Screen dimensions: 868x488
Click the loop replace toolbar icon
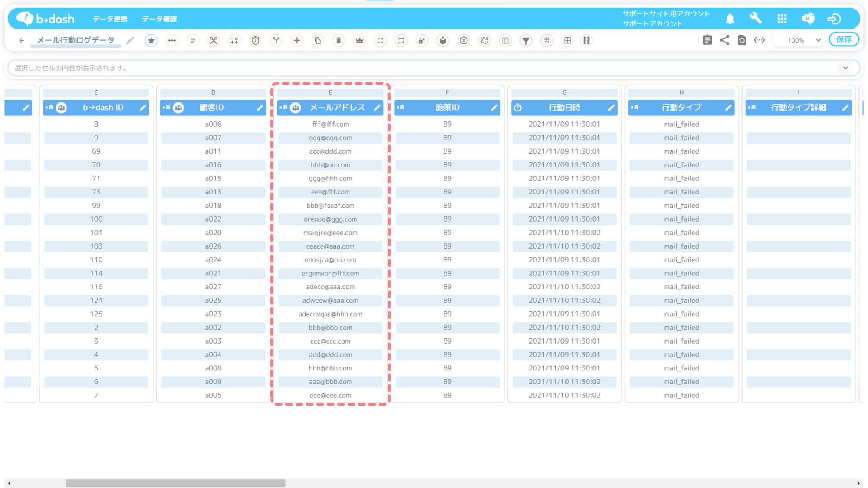401,40
